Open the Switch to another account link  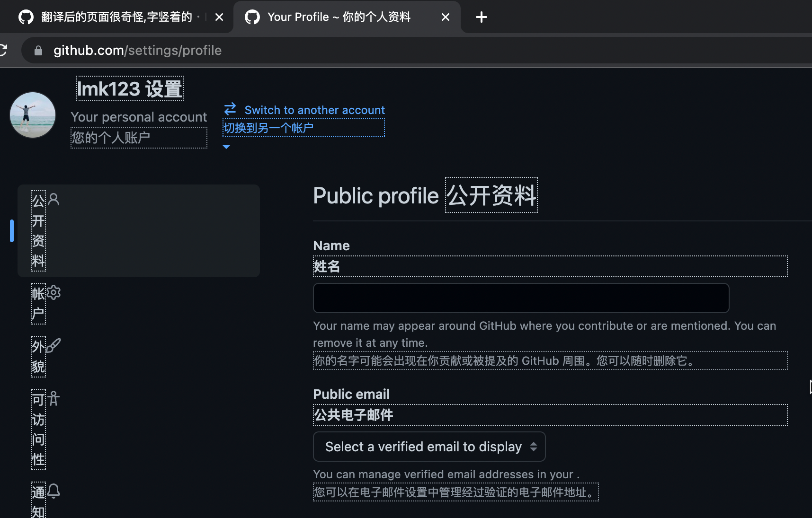click(x=314, y=109)
